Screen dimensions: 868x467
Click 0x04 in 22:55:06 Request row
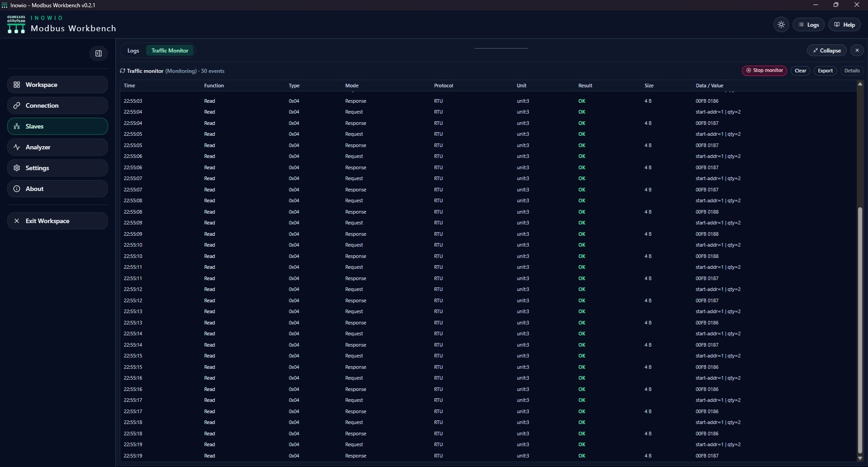pyautogui.click(x=294, y=156)
